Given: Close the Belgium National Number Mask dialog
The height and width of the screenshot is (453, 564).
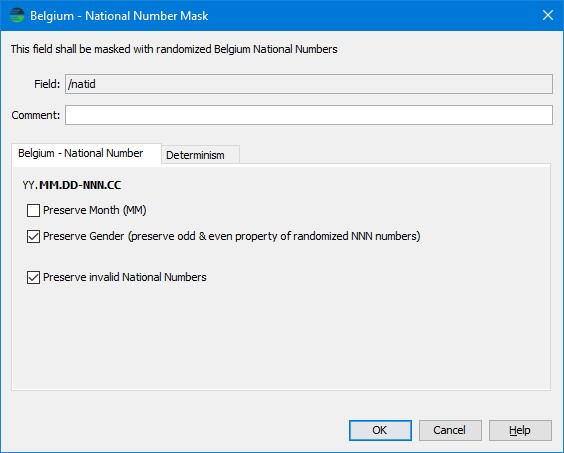Looking at the screenshot, I should coord(547,15).
